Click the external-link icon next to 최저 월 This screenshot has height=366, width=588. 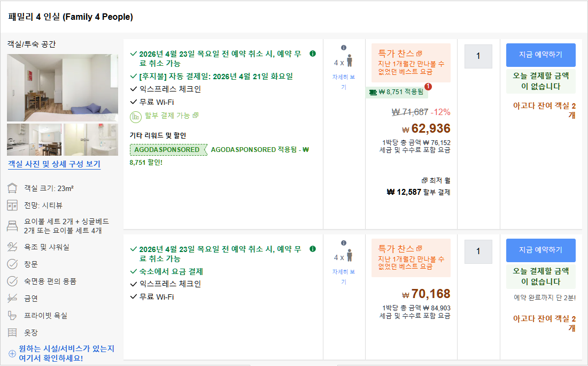coord(424,180)
